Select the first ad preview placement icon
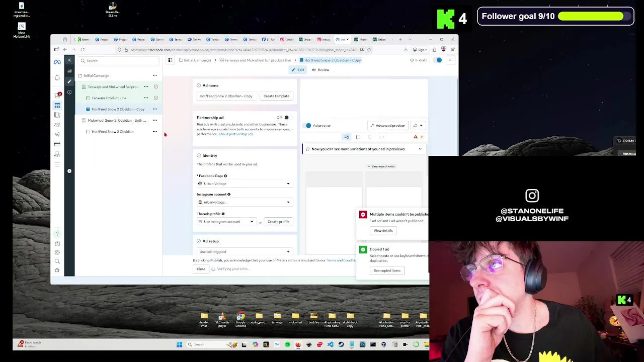 tap(347, 137)
